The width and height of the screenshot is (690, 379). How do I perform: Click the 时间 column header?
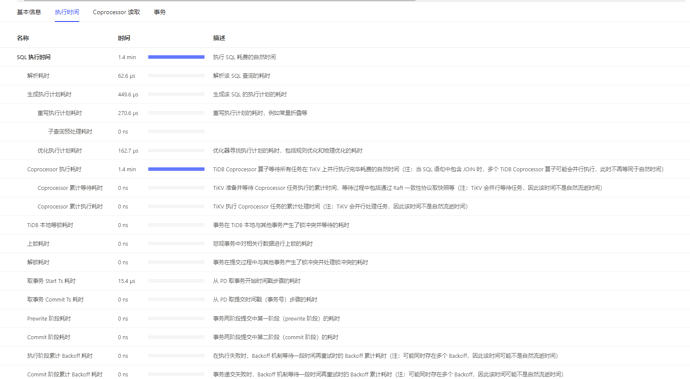pyautogui.click(x=124, y=38)
